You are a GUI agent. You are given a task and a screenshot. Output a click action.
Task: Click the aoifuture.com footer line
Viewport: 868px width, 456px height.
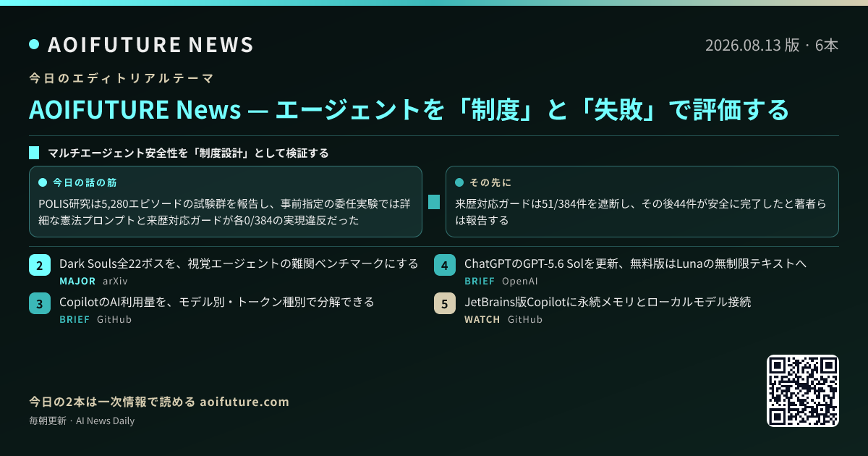159,402
